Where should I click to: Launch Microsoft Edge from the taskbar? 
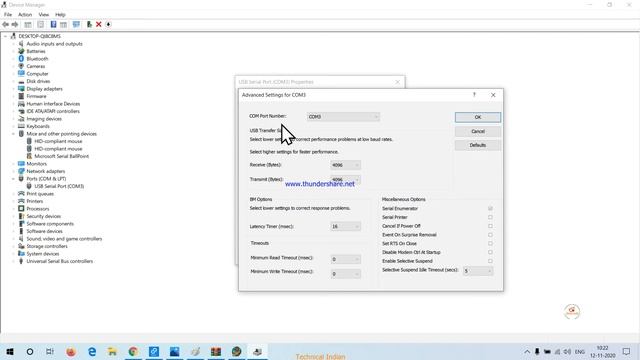coord(92,351)
